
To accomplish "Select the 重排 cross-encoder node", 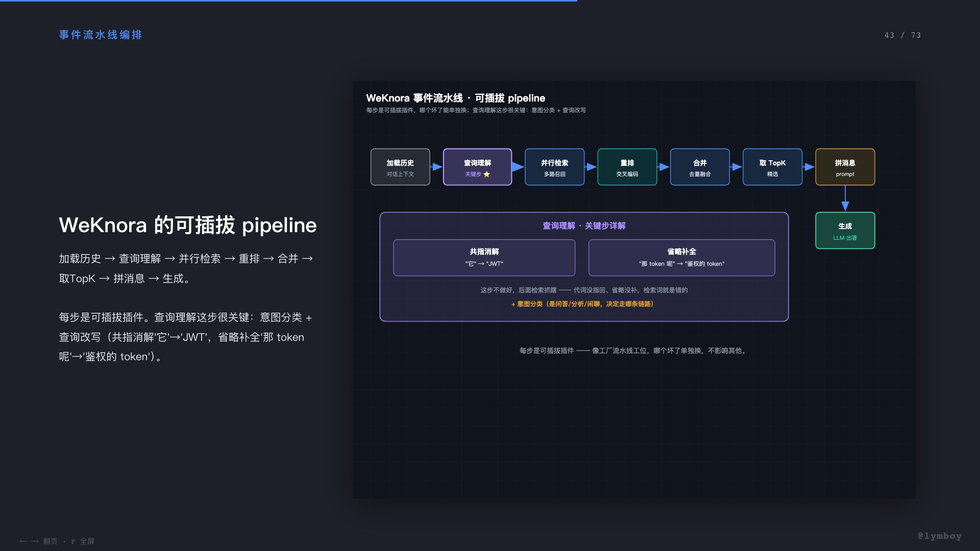I will pos(627,167).
